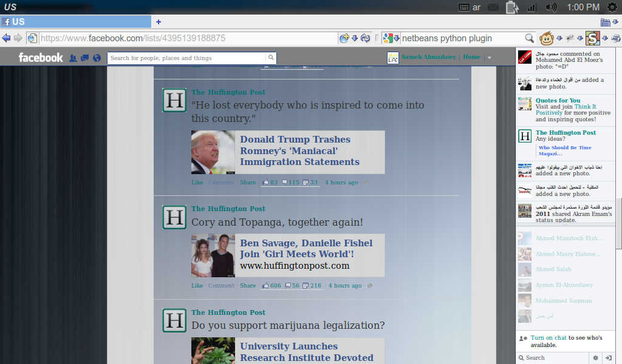Open dropdown arrow next to bookmark star icon
The height and width of the screenshot is (364, 622).
pos(355,38)
